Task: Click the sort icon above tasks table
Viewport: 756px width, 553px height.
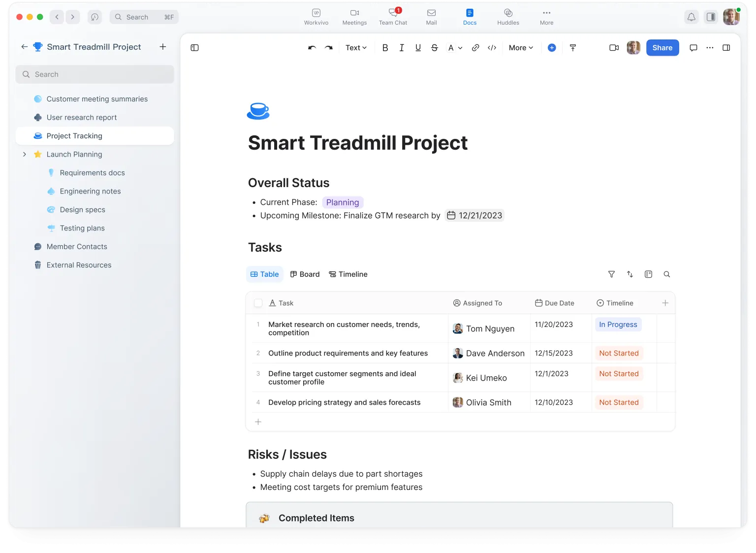Action: click(x=630, y=274)
